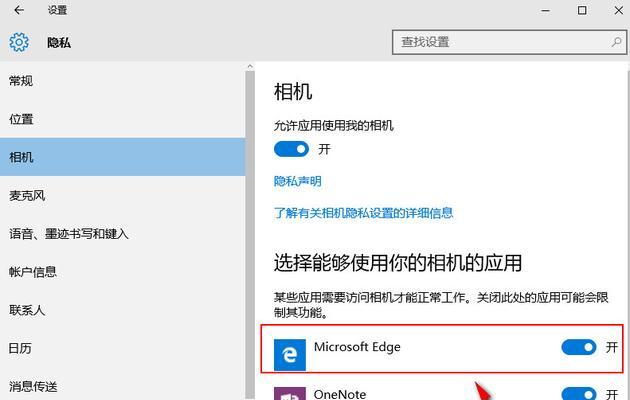
Task: Click the OneNote app icon
Action: (x=290, y=394)
